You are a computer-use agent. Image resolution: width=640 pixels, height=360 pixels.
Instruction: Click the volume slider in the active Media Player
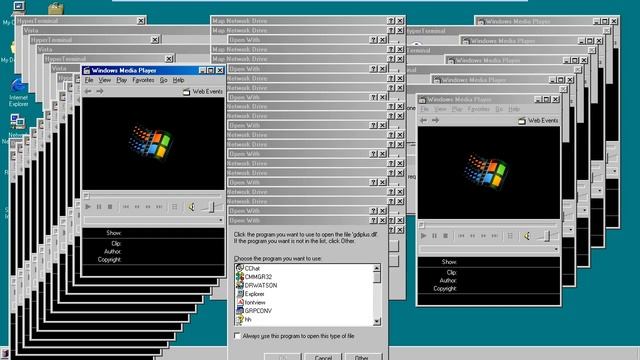pos(211,207)
